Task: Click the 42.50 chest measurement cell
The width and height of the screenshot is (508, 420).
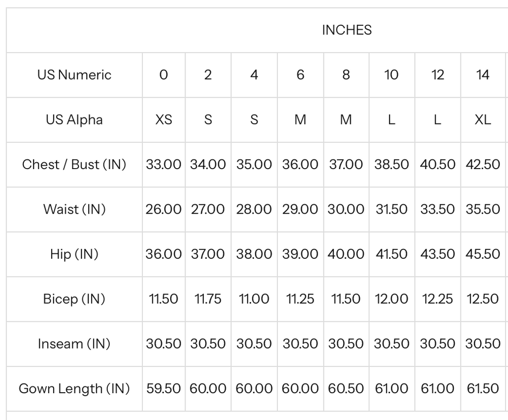Action: coord(483,165)
